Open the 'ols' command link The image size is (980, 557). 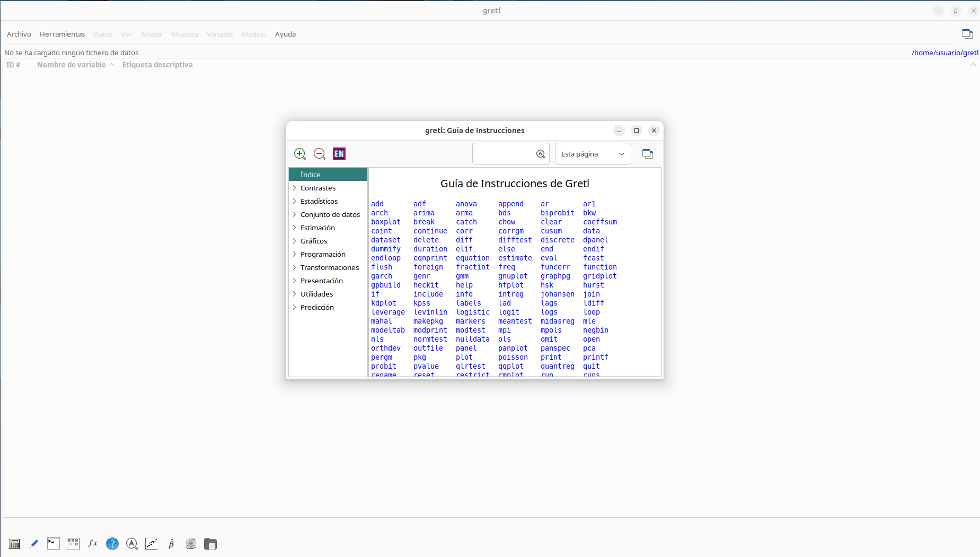pyautogui.click(x=505, y=339)
